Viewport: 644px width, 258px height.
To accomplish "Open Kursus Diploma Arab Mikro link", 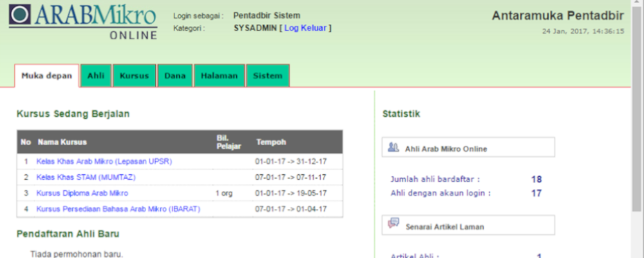I will point(82,193).
